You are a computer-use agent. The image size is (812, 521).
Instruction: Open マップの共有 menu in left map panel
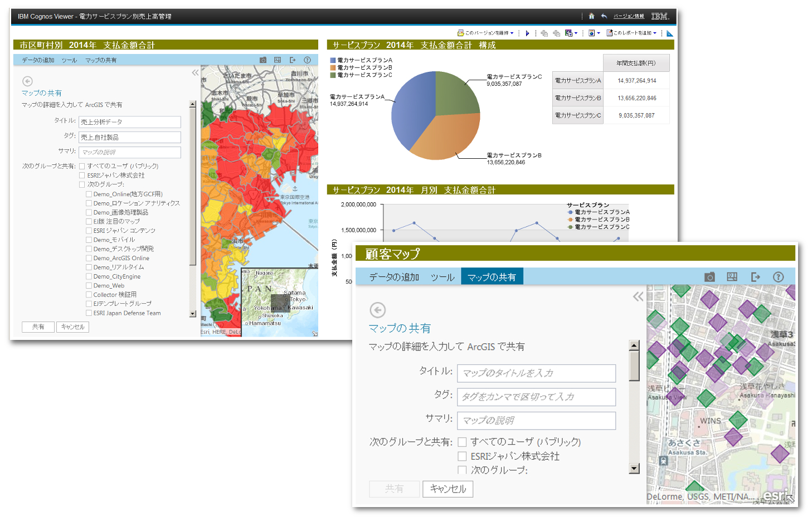pos(101,60)
